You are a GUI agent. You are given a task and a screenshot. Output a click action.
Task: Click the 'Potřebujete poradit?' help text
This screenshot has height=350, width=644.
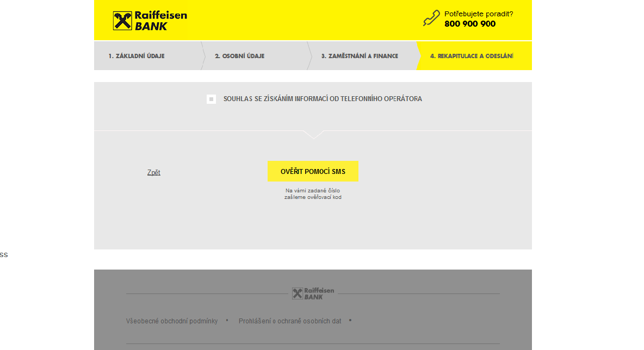pos(479,14)
